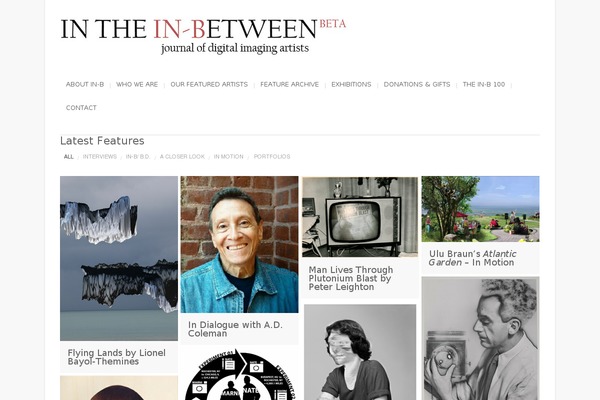Go to the Contact page
Image resolution: width=600 pixels, height=400 pixels.
point(81,108)
